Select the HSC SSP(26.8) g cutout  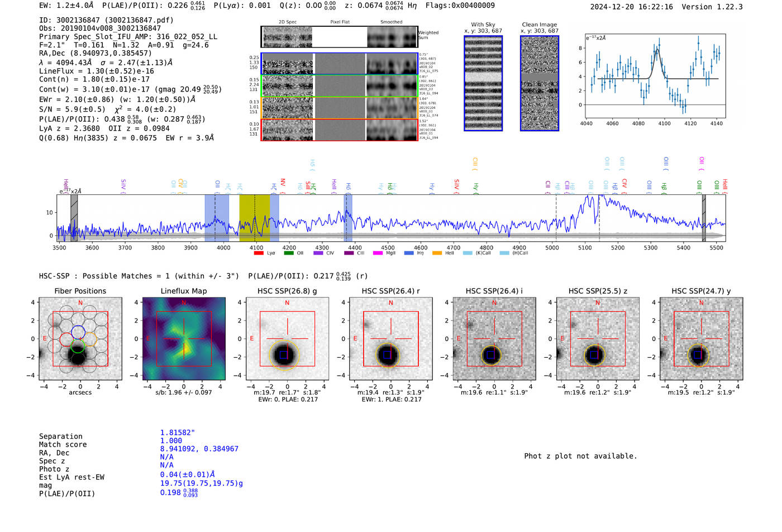pyautogui.click(x=287, y=339)
